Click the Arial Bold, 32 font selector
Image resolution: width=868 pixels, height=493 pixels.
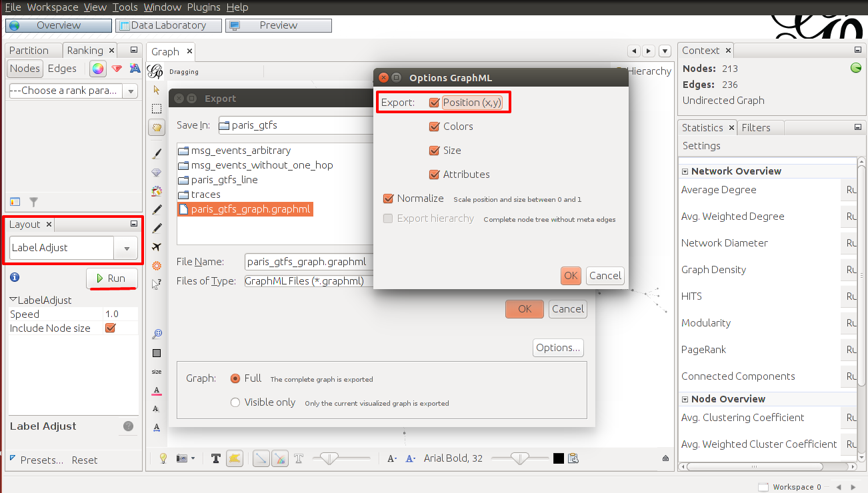click(x=453, y=458)
